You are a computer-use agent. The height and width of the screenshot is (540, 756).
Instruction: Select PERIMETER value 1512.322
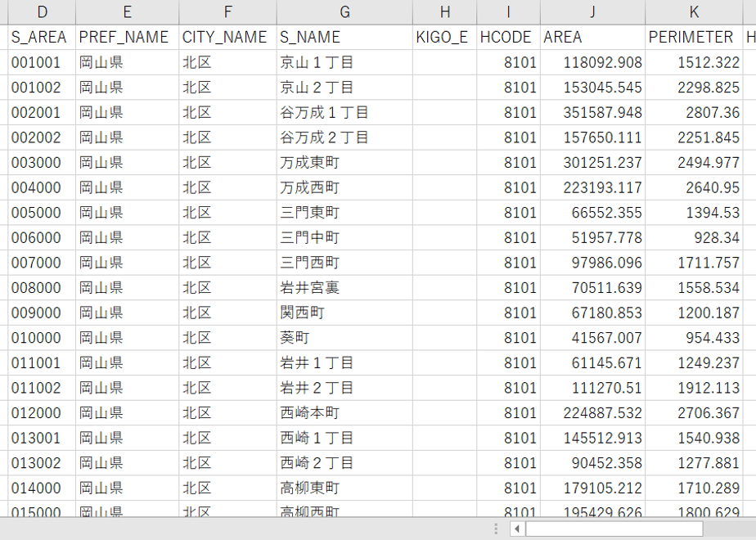point(694,62)
